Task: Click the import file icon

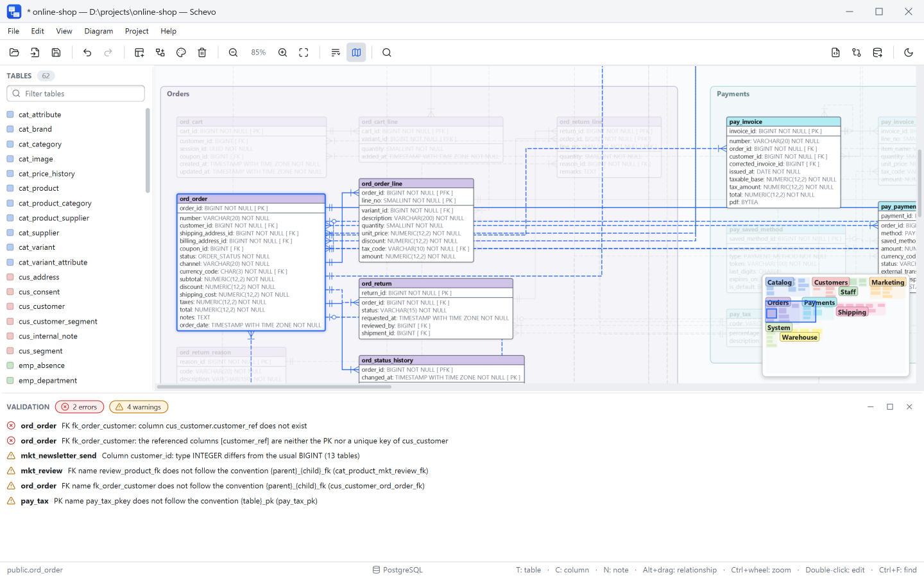Action: coord(35,53)
